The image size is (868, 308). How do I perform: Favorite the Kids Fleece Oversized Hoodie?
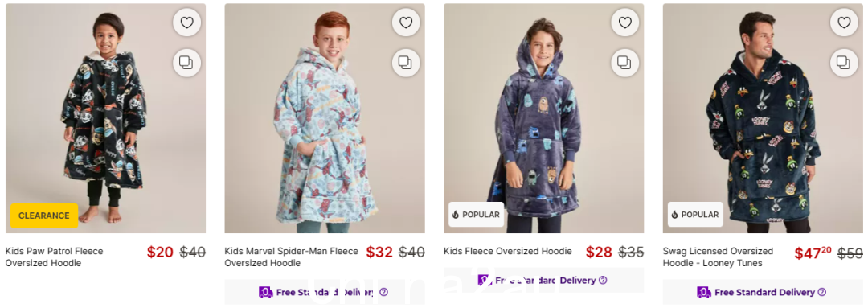[625, 23]
